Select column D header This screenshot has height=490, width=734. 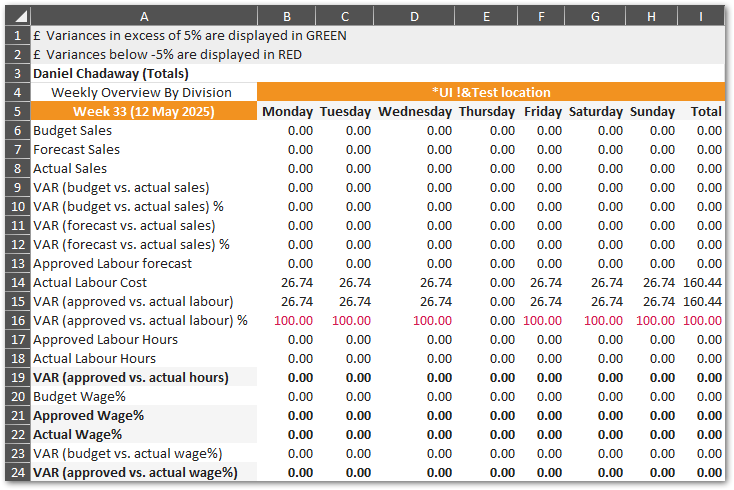[x=414, y=16]
